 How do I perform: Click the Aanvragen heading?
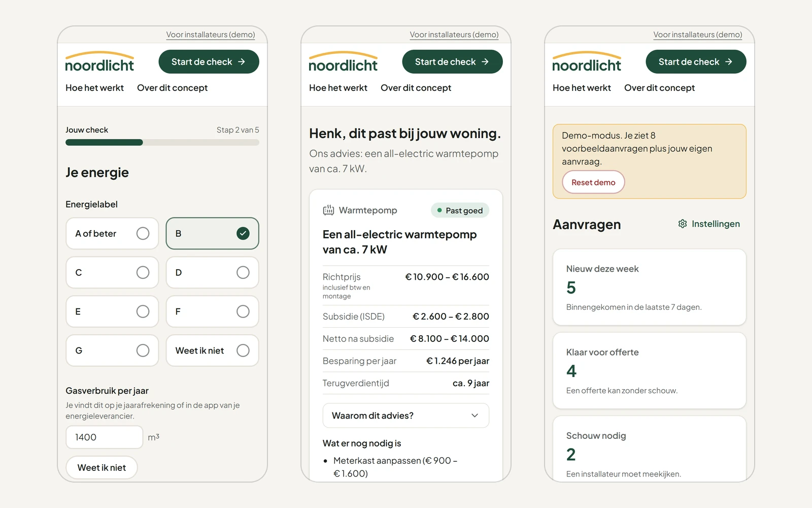tap(587, 225)
